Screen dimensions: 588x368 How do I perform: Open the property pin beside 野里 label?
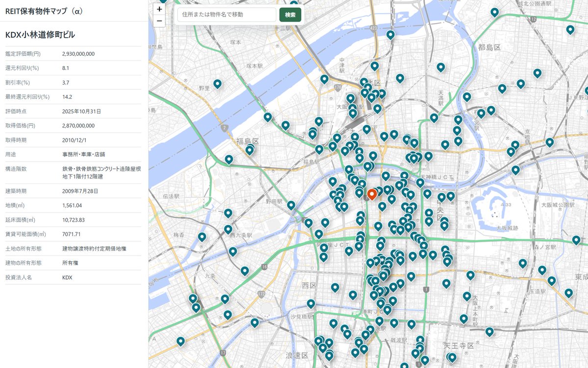(217, 84)
